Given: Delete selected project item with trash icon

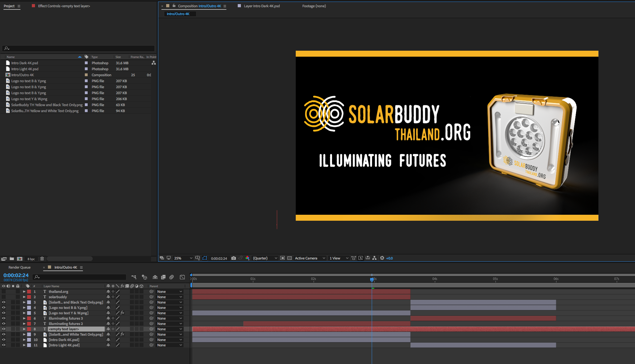Looking at the screenshot, I should click(x=42, y=259).
